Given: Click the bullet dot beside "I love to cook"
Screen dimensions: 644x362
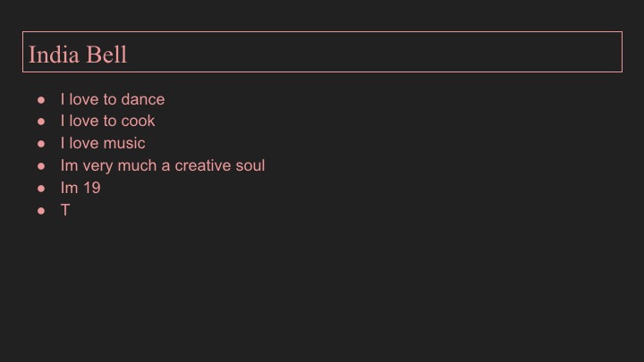Looking at the screenshot, I should (41, 122).
